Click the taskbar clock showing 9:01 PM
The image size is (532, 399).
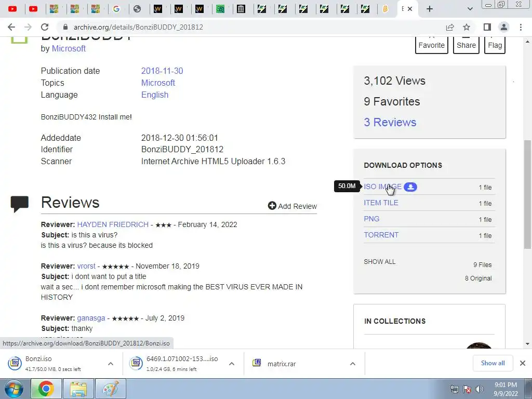[506, 389]
